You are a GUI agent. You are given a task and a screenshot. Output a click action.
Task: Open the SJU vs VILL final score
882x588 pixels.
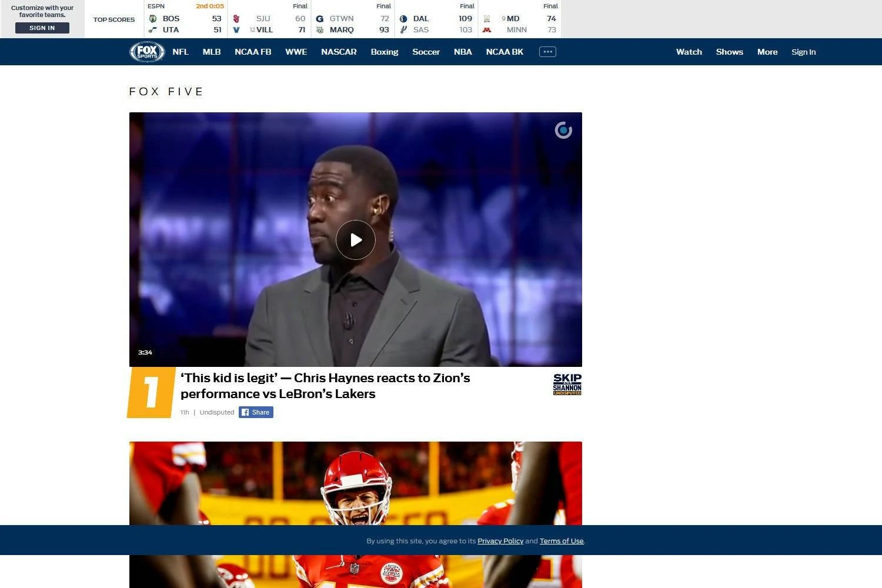tap(269, 19)
